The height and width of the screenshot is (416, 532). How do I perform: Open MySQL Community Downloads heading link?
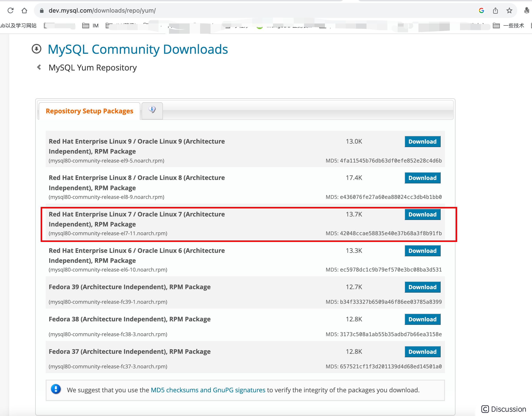[138, 49]
